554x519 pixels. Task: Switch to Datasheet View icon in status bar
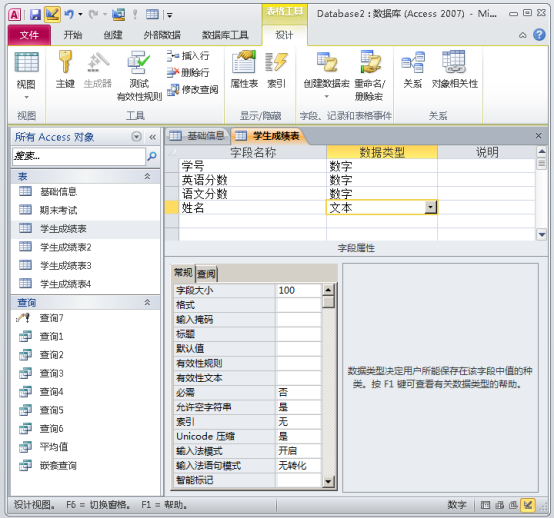click(x=485, y=505)
